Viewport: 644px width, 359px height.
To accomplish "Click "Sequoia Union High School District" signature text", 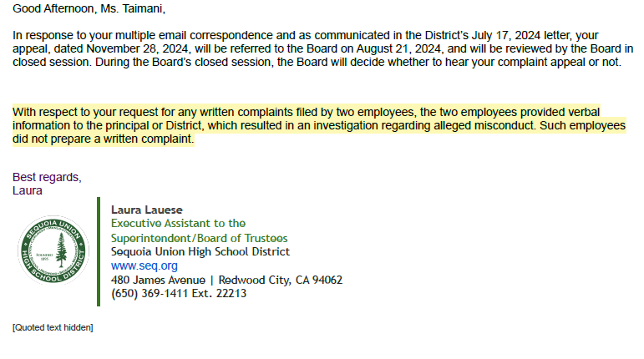I will click(x=200, y=251).
